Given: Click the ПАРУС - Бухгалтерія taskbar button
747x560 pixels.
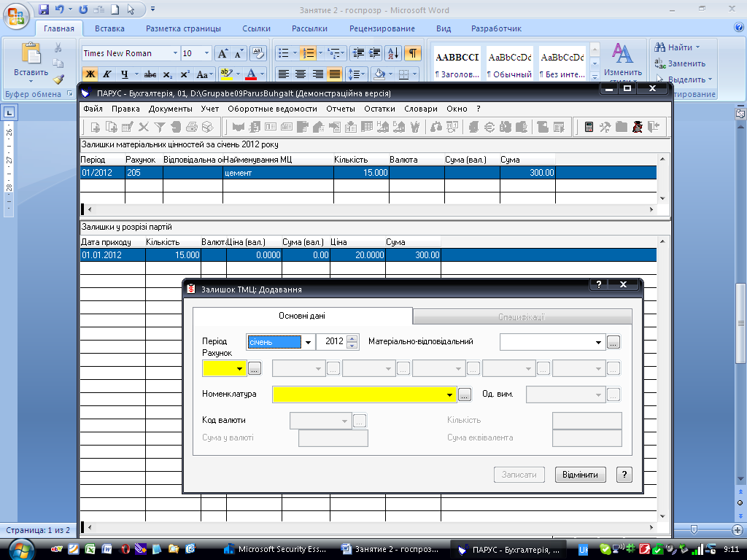Looking at the screenshot, I should [508, 550].
